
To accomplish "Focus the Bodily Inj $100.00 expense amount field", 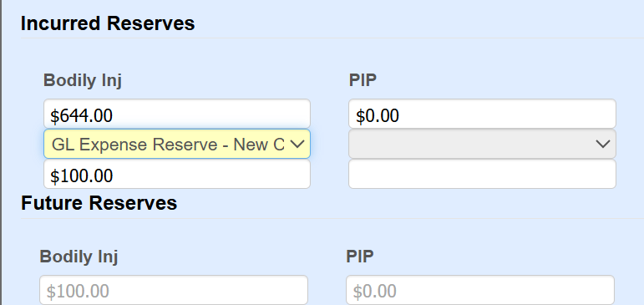I will click(177, 174).
